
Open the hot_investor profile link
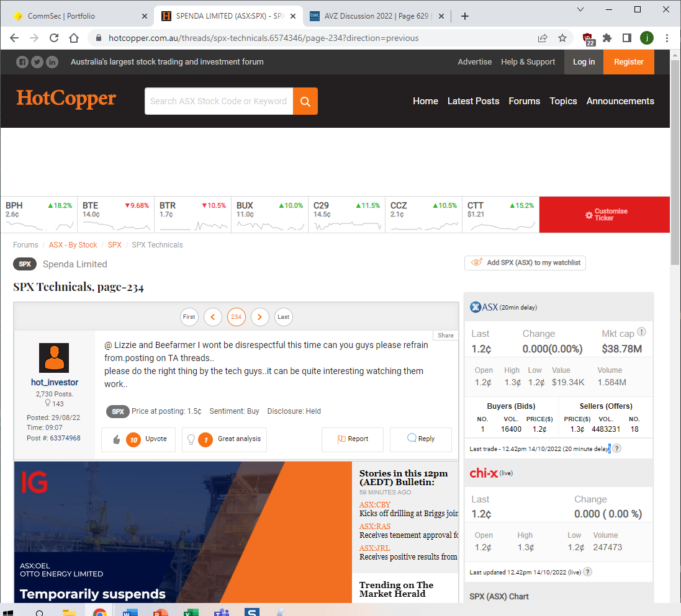(x=55, y=383)
